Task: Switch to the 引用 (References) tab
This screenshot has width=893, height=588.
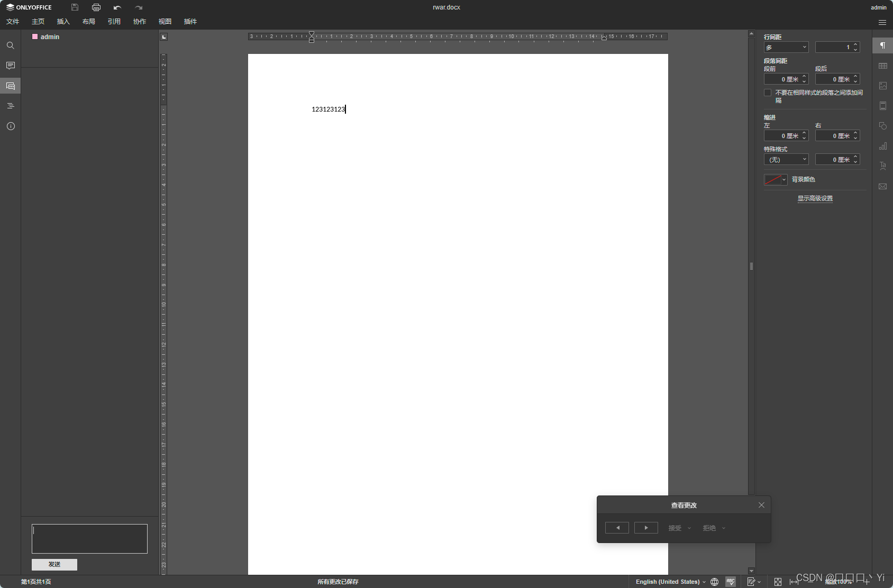Action: pos(114,22)
